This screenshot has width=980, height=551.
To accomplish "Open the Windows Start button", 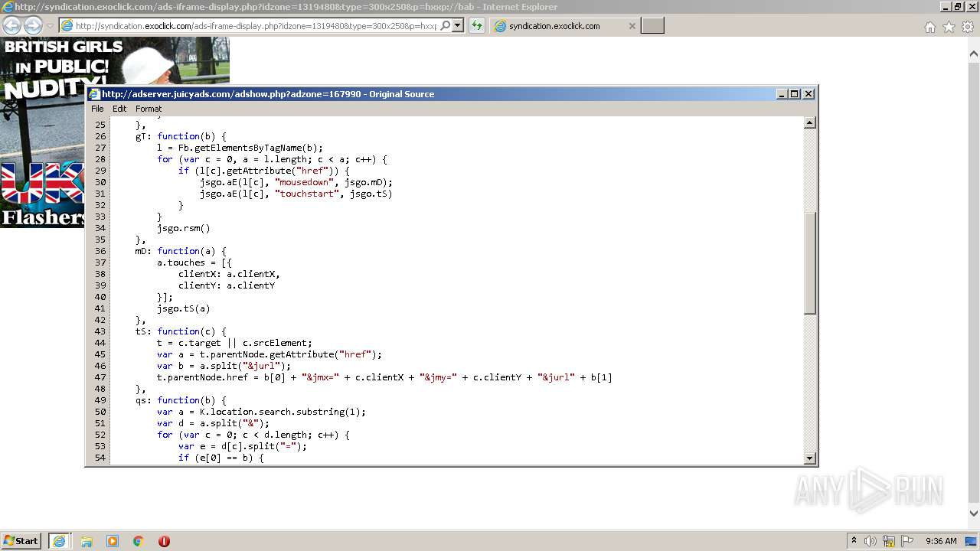I will 21,540.
